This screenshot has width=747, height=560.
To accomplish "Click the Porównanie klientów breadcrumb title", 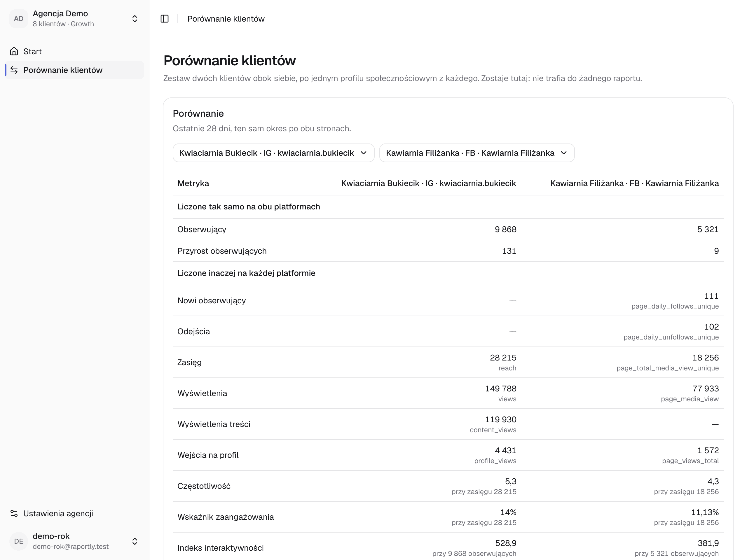I will coord(226,19).
